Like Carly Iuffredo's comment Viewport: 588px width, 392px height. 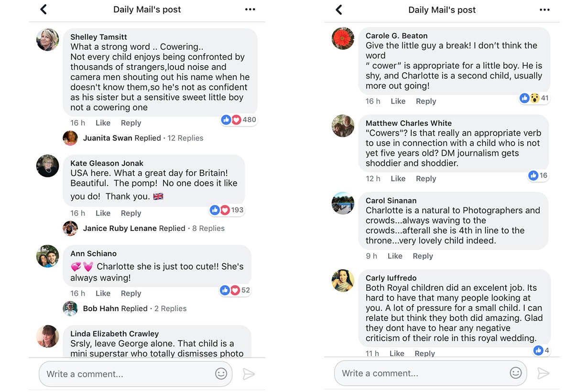point(397,353)
